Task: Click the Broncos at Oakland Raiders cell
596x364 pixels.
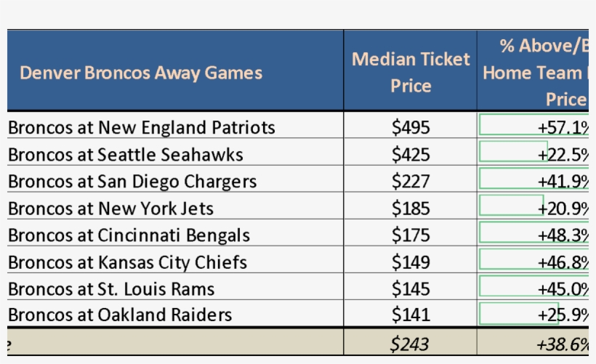Action: pos(121,315)
